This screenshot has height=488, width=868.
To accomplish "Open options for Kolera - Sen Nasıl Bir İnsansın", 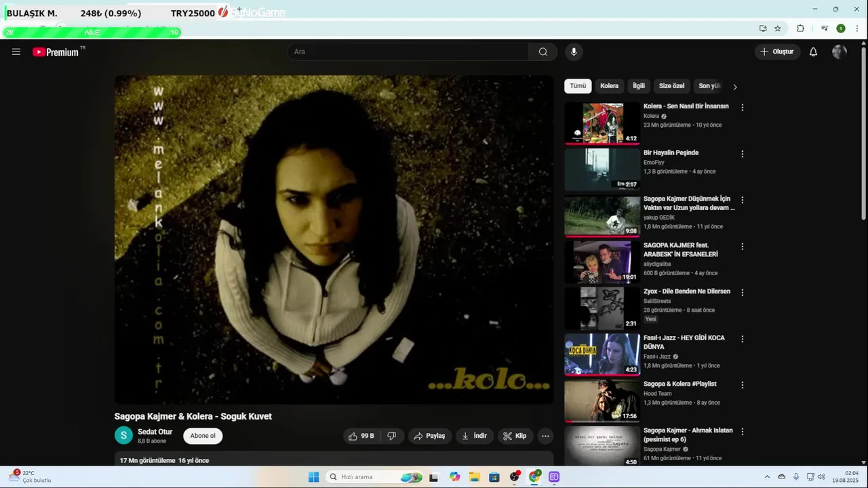I will click(x=742, y=107).
